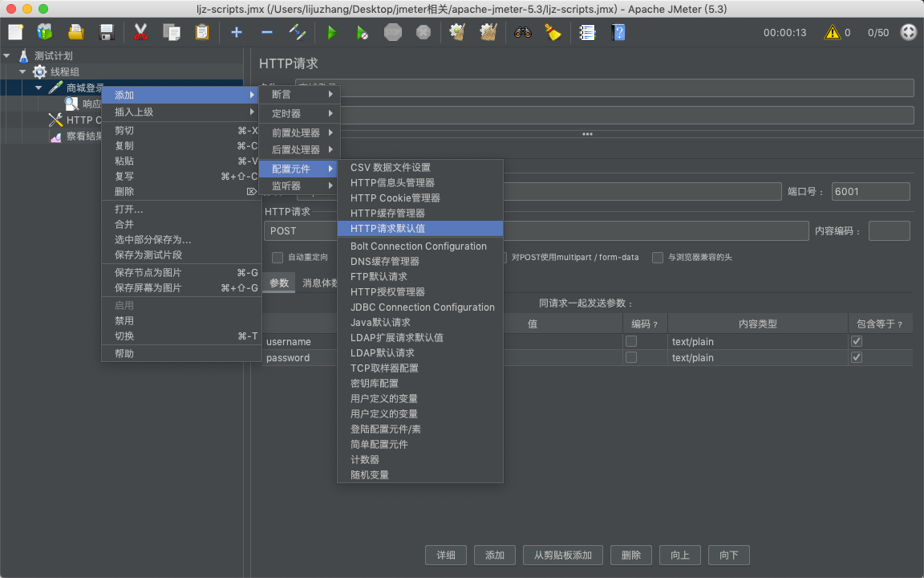This screenshot has width=924, height=578.
Task: Click the yellow warning triangle icon
Action: 832,32
